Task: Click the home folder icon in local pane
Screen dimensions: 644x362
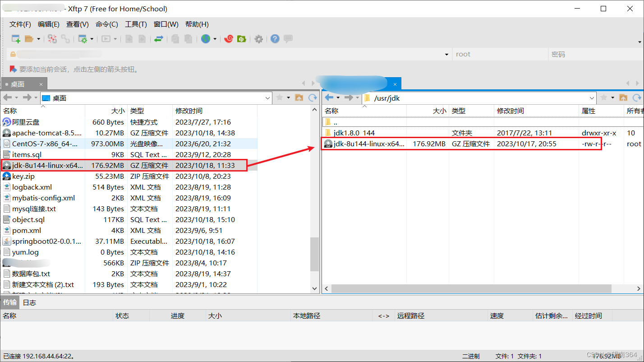Action: (299, 97)
